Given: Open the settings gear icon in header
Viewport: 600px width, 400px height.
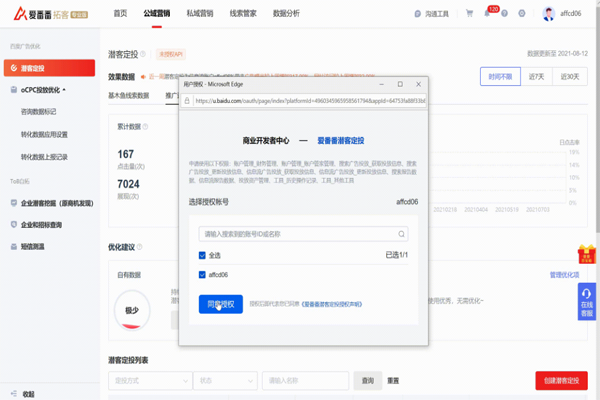Looking at the screenshot, I should [x=522, y=13].
